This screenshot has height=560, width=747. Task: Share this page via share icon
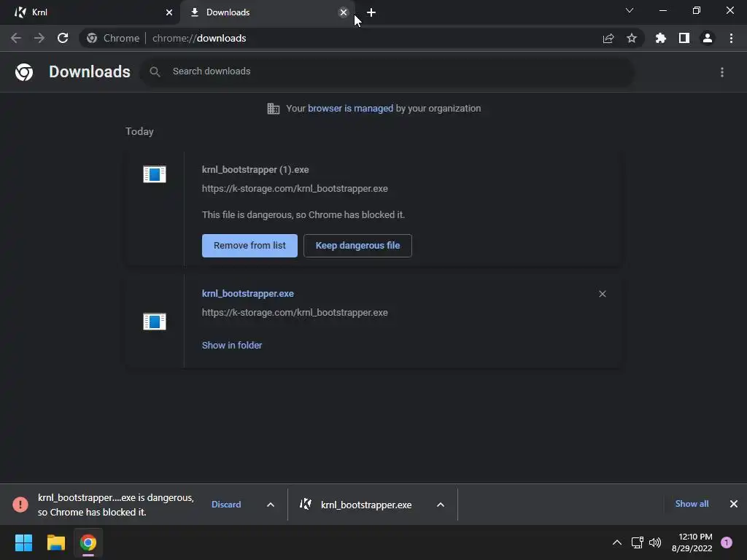coord(608,38)
